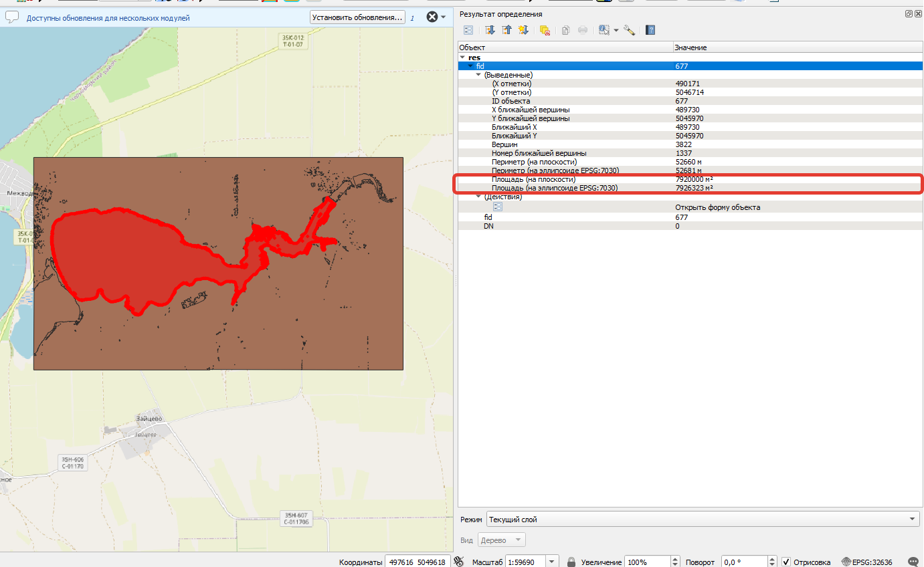Screen dimensions: 924x567
Task: Float the identify results panel
Action: tap(909, 13)
